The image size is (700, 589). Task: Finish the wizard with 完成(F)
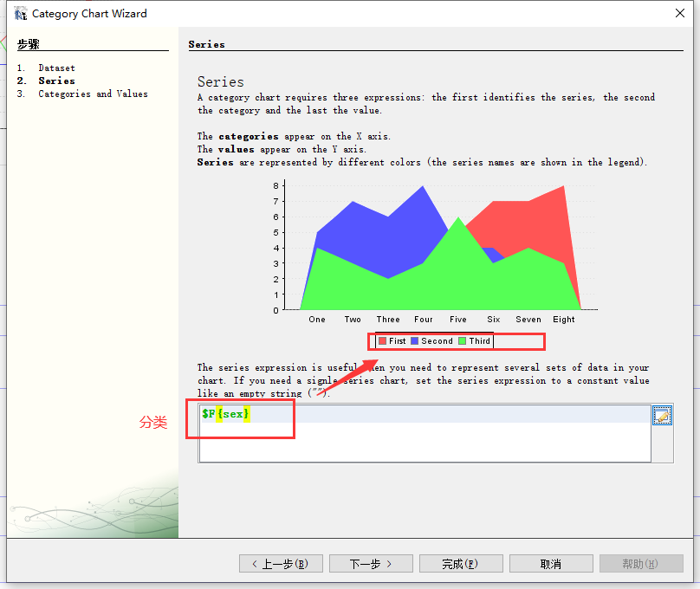pos(461,564)
